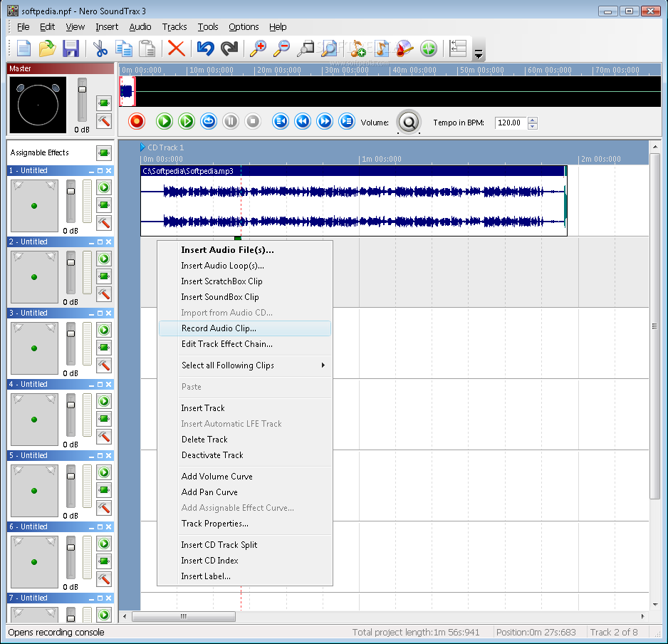
Task: Click the Softpedia.mp3 clip title bar
Action: click(353, 172)
